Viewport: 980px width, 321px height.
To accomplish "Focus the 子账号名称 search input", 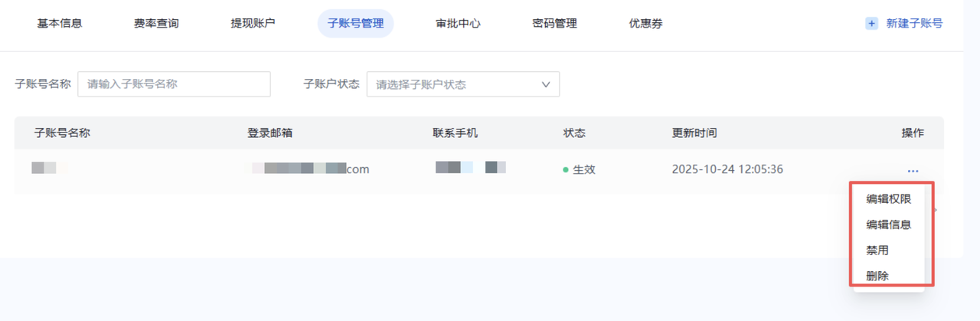I will tap(174, 84).
